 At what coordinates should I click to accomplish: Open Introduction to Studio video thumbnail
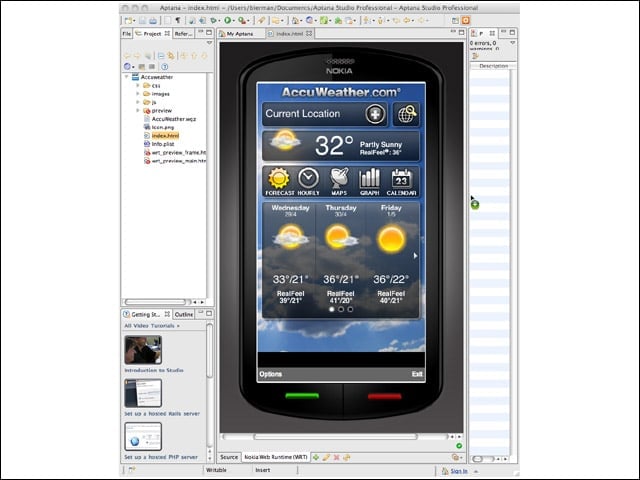[143, 350]
